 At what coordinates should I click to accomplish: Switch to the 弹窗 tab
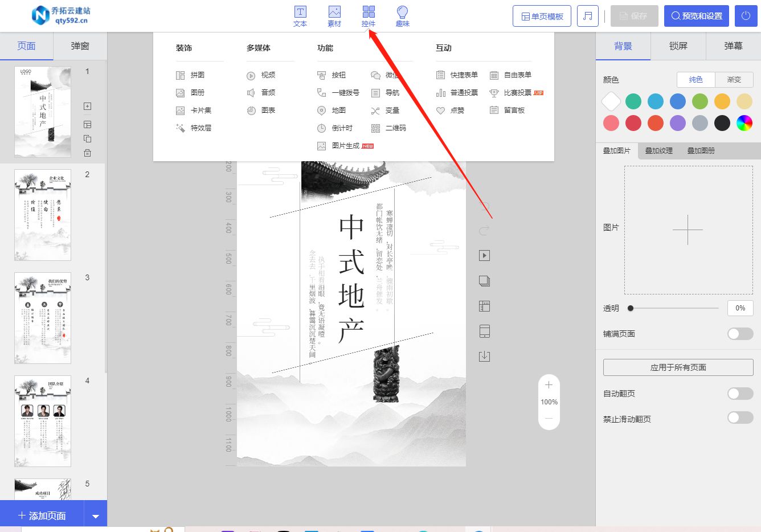pos(80,46)
